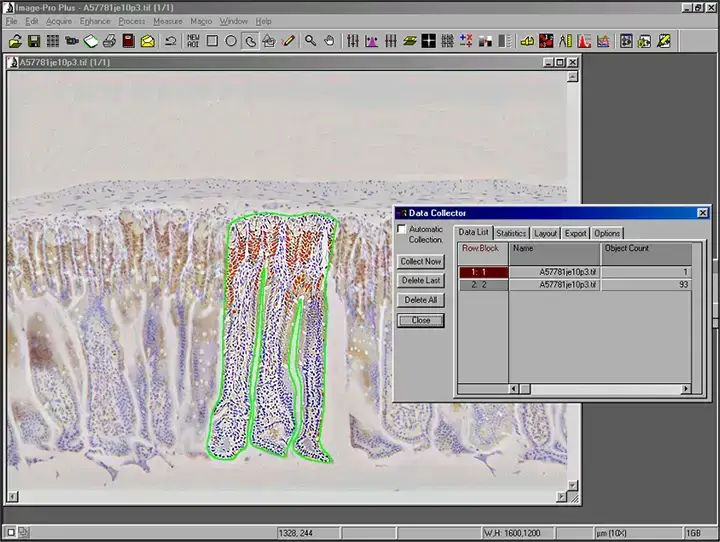Click right arrow of Data List scrollbar
Image resolution: width=720 pixels, height=542 pixels.
point(685,388)
